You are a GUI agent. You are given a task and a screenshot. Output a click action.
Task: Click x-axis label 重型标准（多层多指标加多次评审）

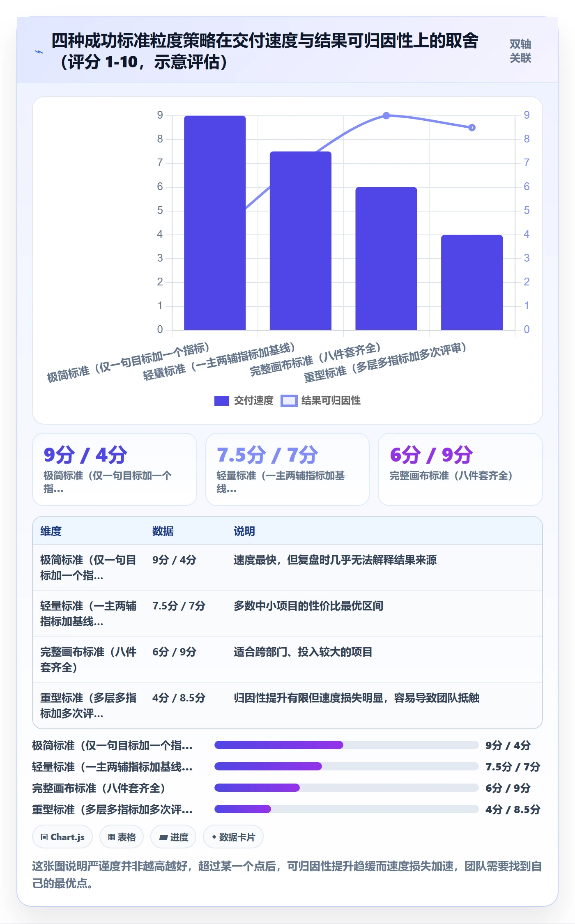point(385,362)
